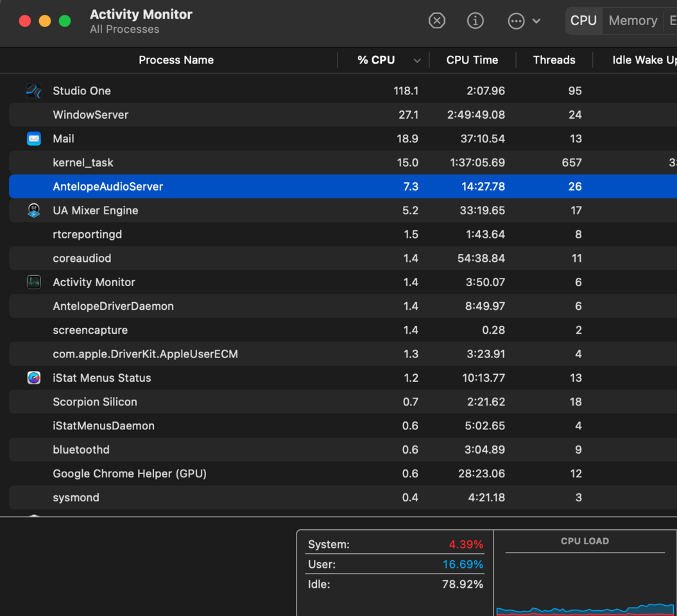Viewport: 677px width, 616px height.
Task: Select the iStatMenusDaemon process row
Action: tap(343, 425)
